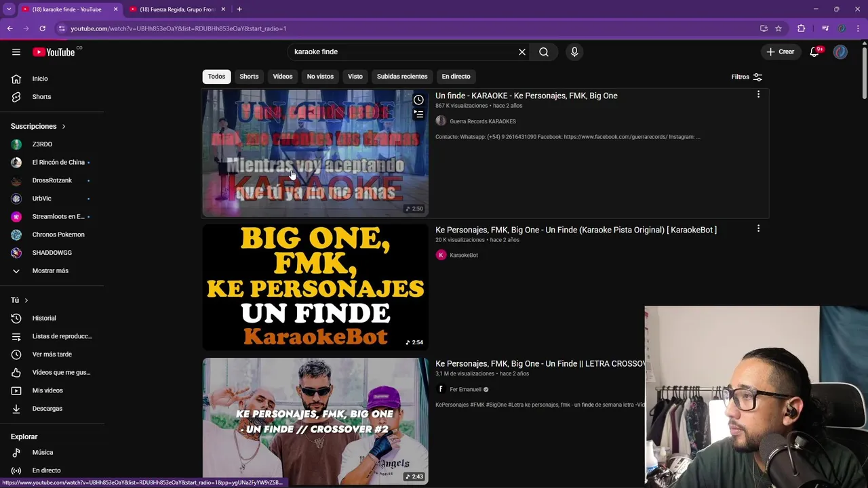Expand the Tú section chevron
This screenshot has height=488, width=868.
(x=26, y=300)
